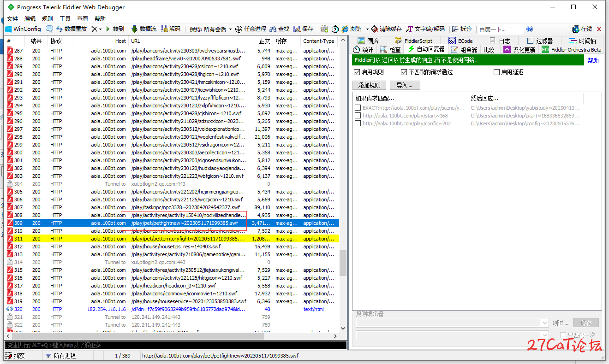Click the 保存 save toolbar button

(304, 29)
